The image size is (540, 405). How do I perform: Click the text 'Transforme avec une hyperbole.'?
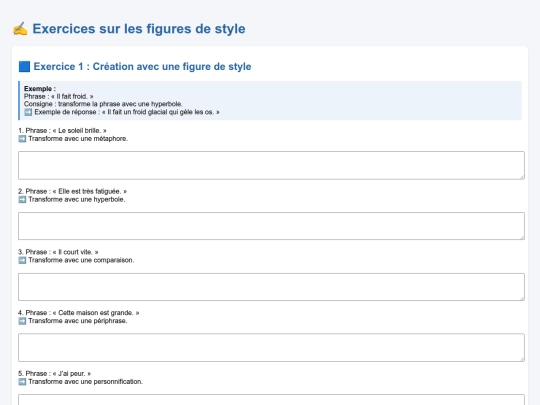click(77, 200)
